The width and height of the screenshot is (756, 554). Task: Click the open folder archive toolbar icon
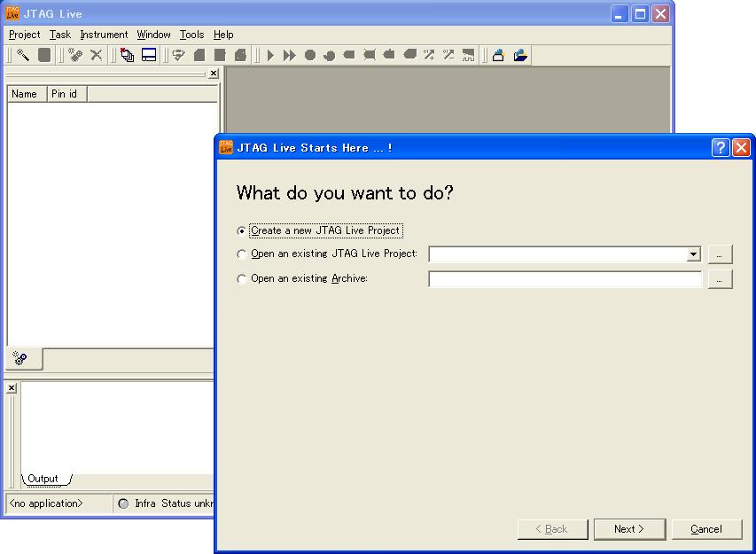pyautogui.click(x=520, y=55)
